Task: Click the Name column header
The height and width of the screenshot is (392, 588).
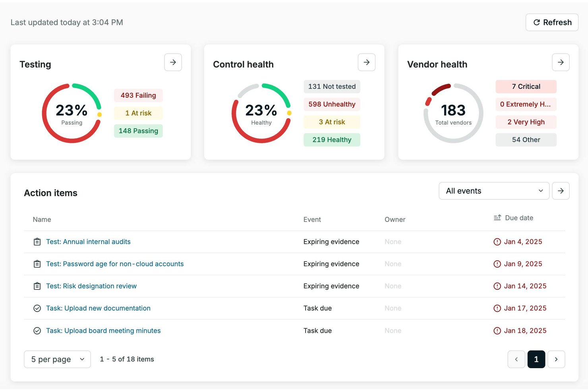Action: pyautogui.click(x=42, y=220)
